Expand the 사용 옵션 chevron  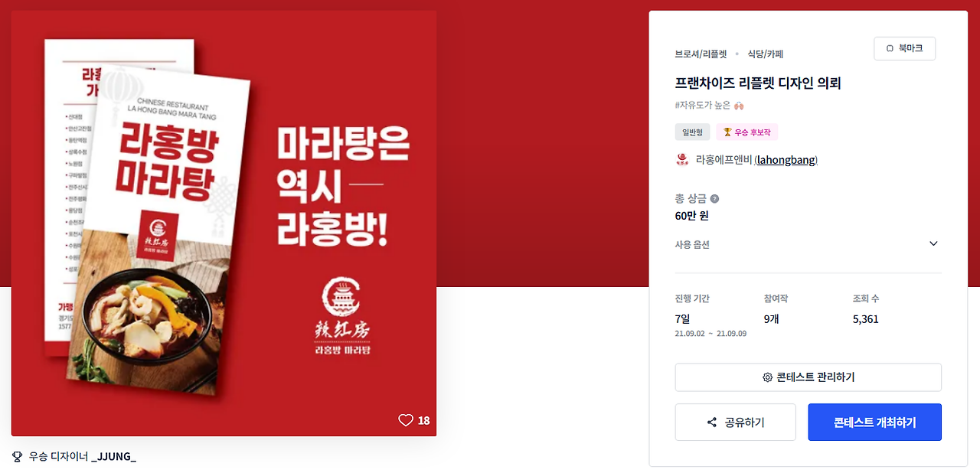pyautogui.click(x=933, y=244)
